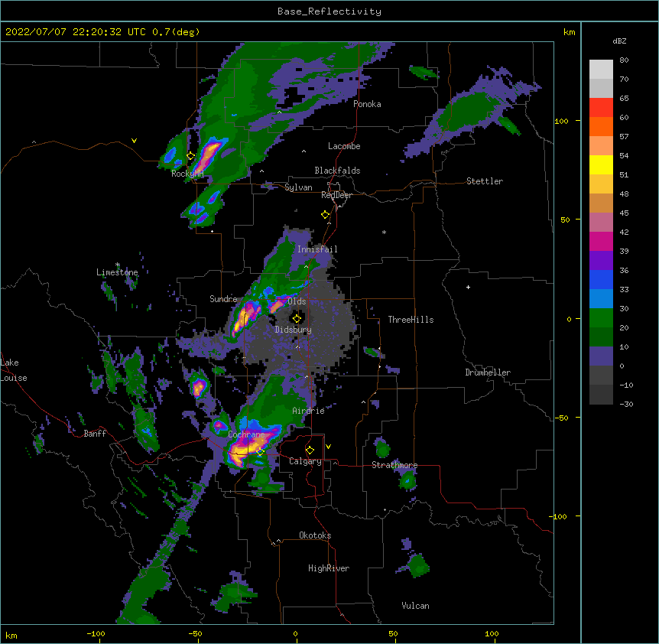Click the Drumheller town label
Viewport: 659px width, 644px height.
[x=488, y=372]
